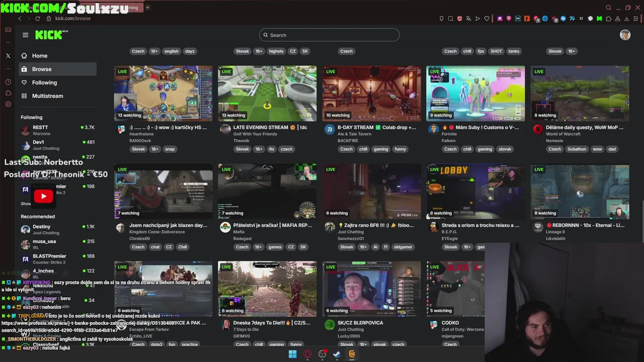Open user profile avatar menu
Screen dimensions: 644x362
[x=625, y=35]
